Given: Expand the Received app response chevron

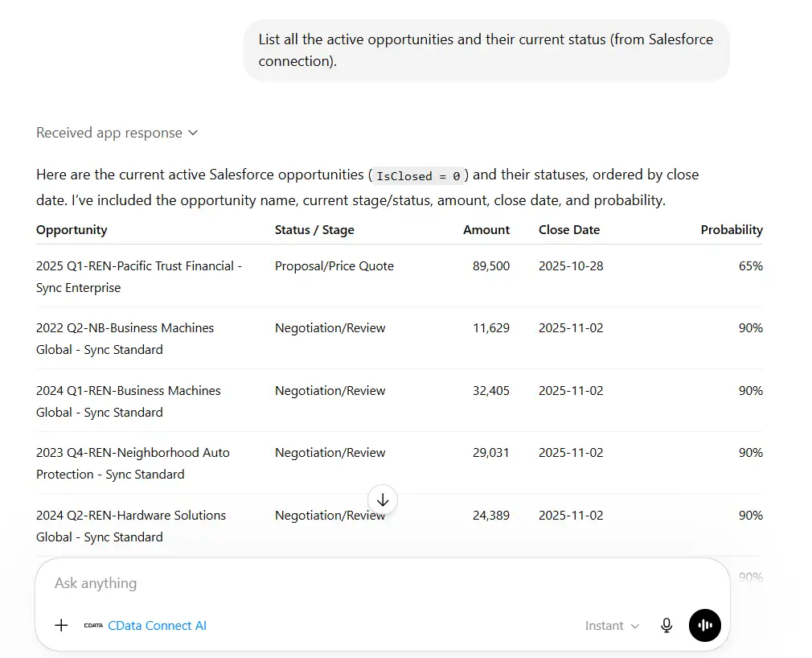Looking at the screenshot, I should (193, 133).
